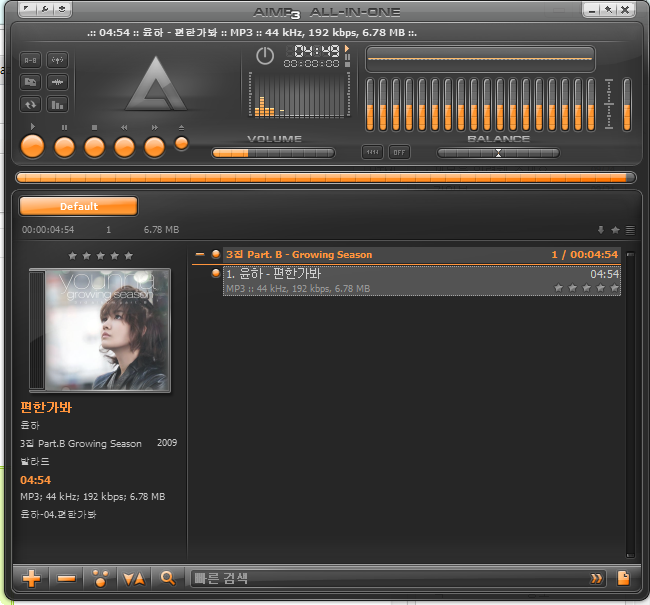Click the star icon in playlist header
Viewport: 650px width, 605px height.
[615, 230]
